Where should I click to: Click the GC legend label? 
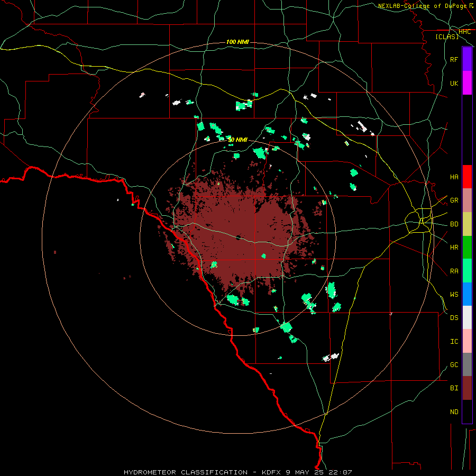click(x=454, y=365)
